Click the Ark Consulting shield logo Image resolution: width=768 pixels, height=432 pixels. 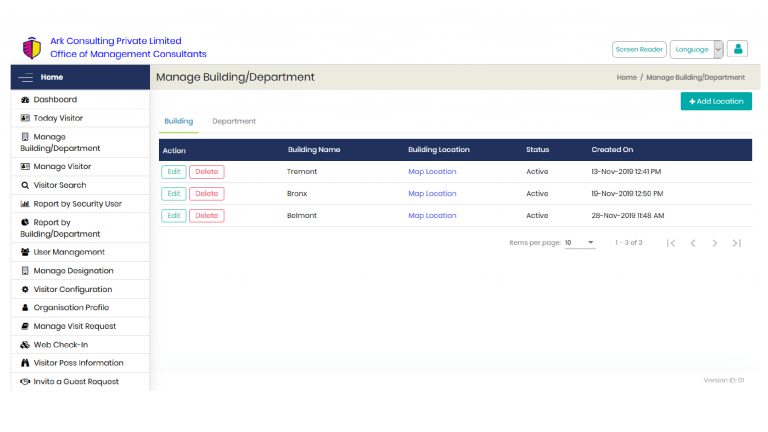[x=31, y=48]
